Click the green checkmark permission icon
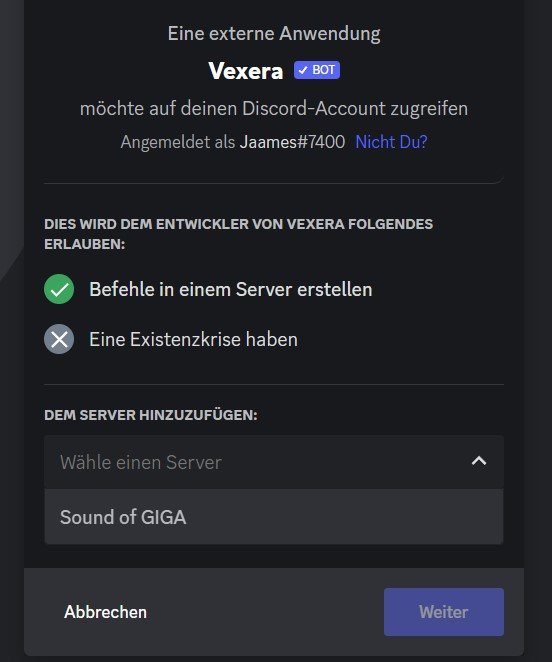Viewport: 552px width, 662px height. point(59,289)
